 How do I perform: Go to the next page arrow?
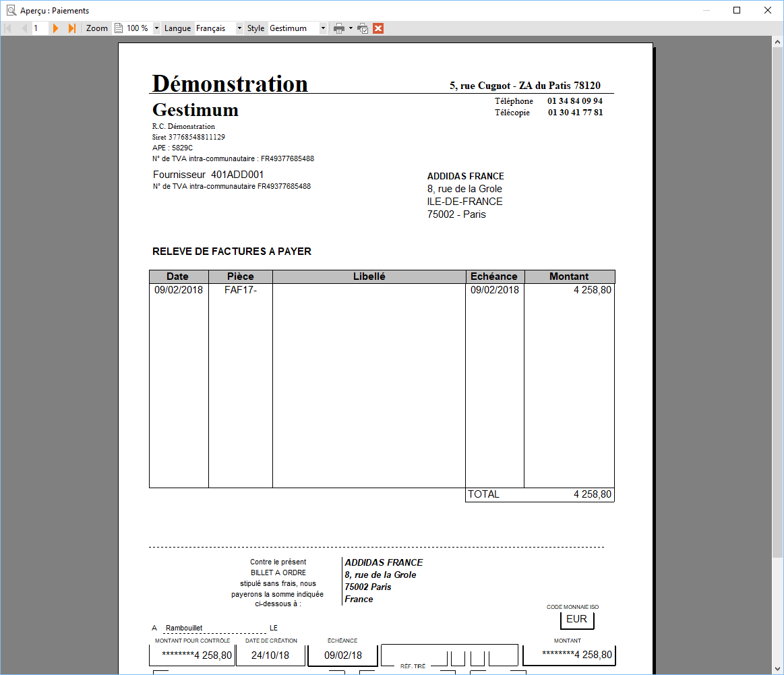55,28
